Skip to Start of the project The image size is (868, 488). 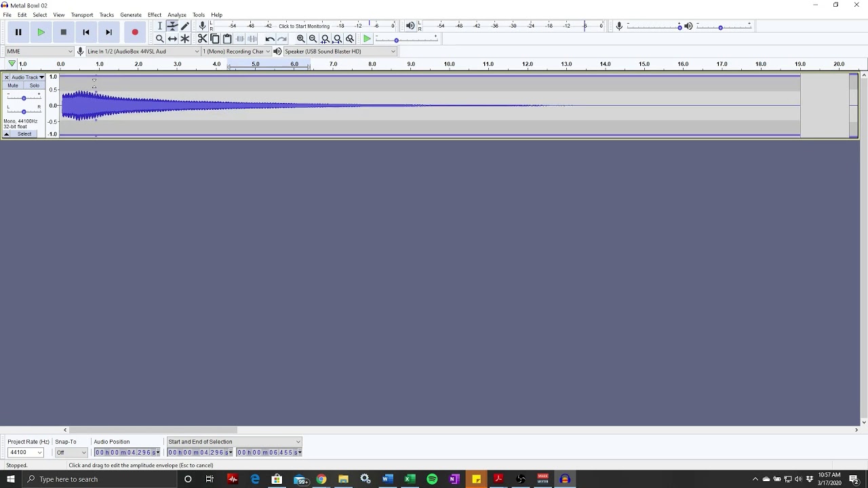(86, 32)
